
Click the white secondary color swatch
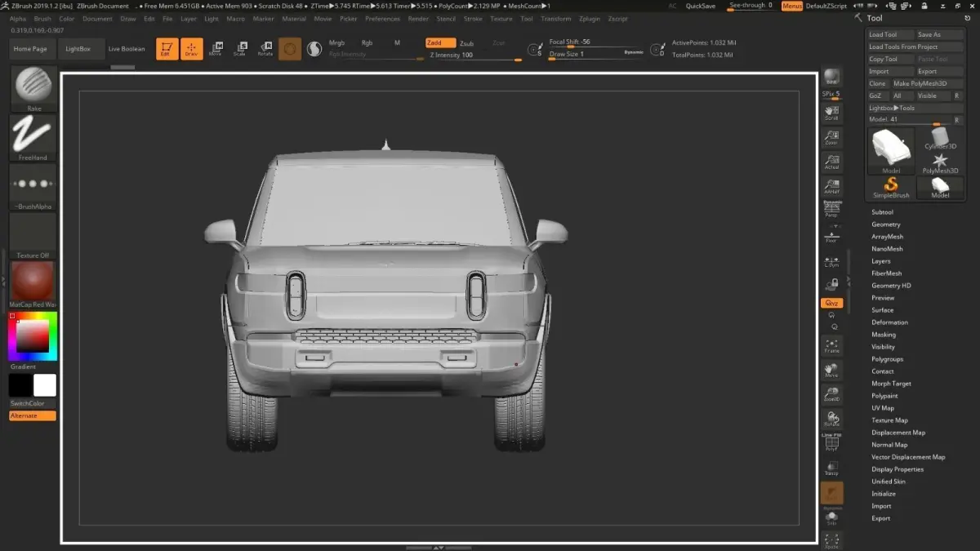click(x=45, y=385)
